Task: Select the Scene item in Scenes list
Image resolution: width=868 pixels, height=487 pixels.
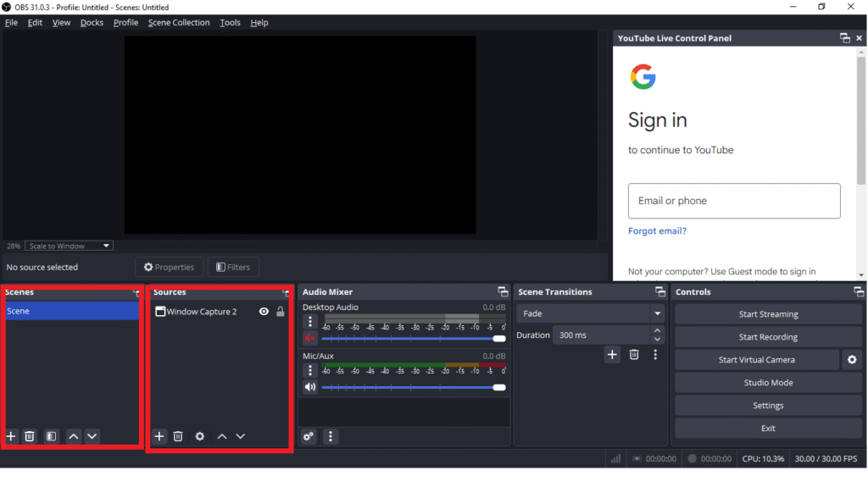Action: tap(72, 311)
